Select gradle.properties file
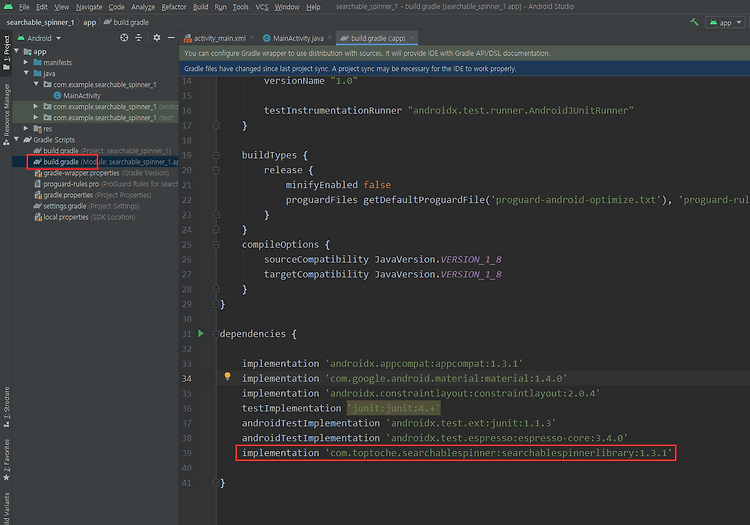The height and width of the screenshot is (525, 750). [92, 195]
